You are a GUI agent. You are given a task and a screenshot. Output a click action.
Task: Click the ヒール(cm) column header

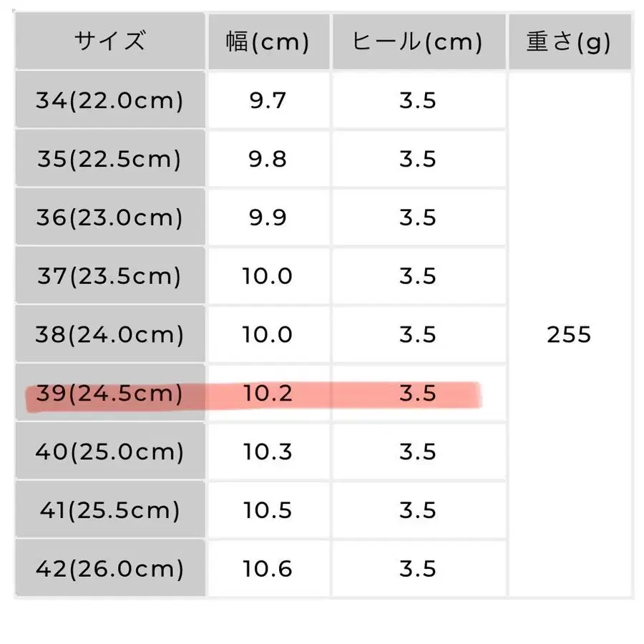coord(417,42)
